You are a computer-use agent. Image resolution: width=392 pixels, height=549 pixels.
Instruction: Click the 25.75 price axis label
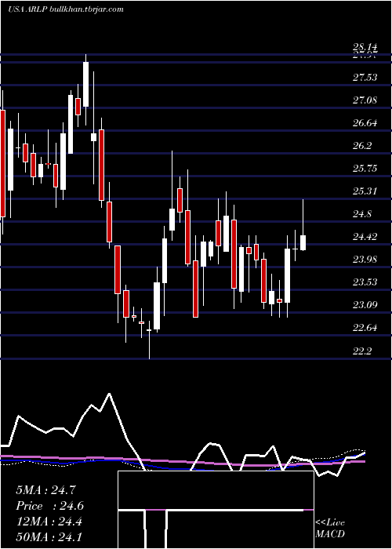point(365,169)
